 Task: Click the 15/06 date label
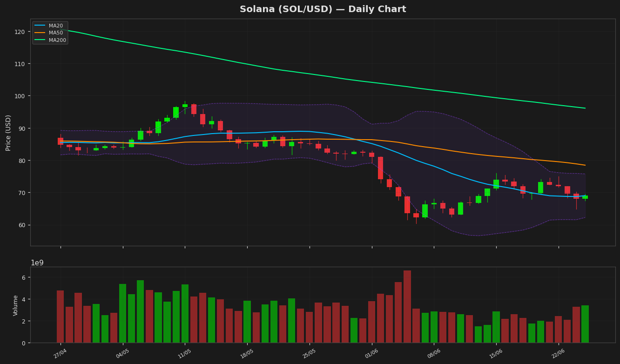(x=496, y=354)
